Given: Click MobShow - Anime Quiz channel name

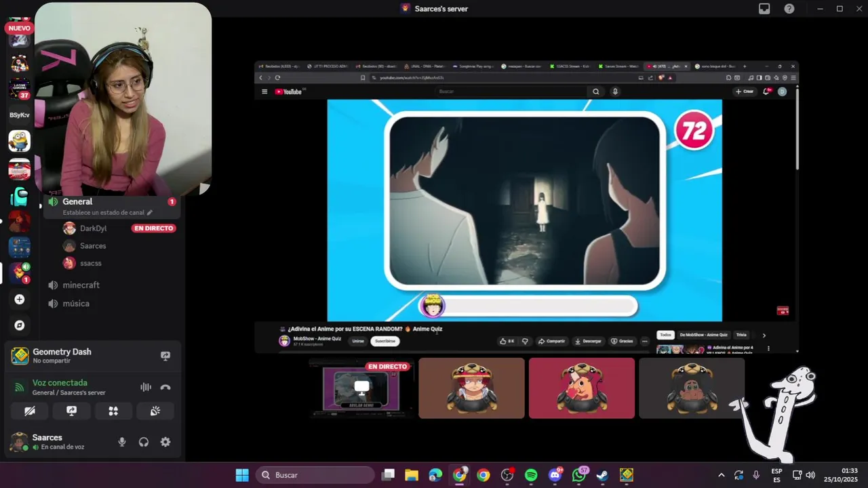Looking at the screenshot, I should click(317, 339).
